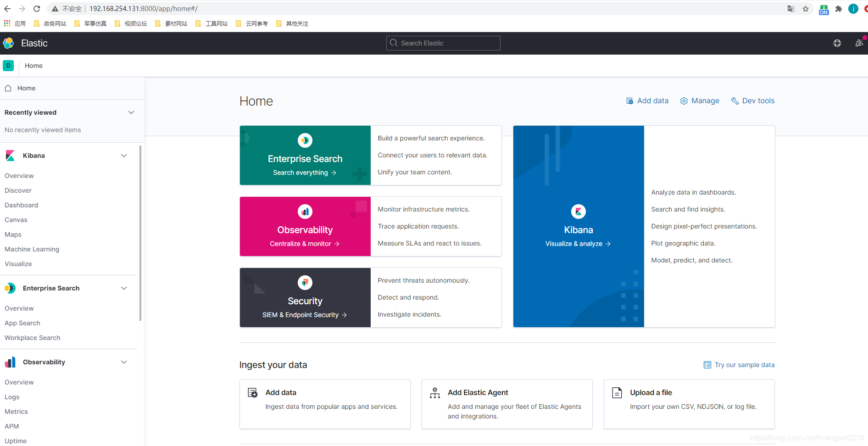Open Visualize in sidebar
This screenshot has height=446, width=868.
pyautogui.click(x=18, y=264)
